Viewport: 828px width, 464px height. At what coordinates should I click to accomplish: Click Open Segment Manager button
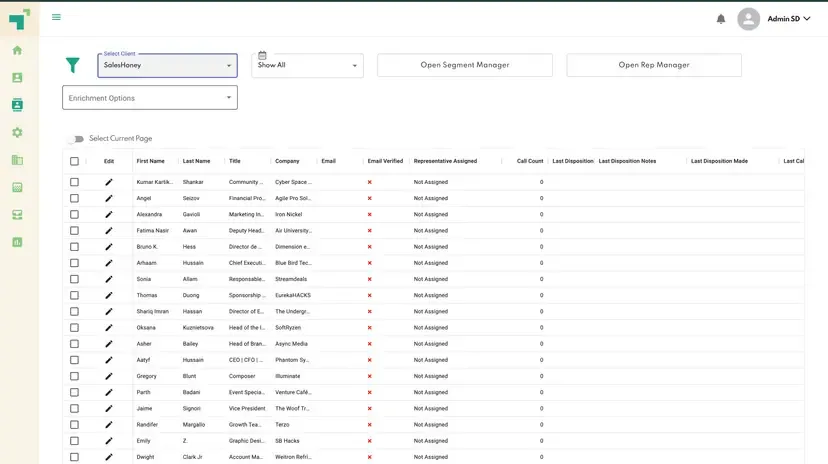coord(464,65)
